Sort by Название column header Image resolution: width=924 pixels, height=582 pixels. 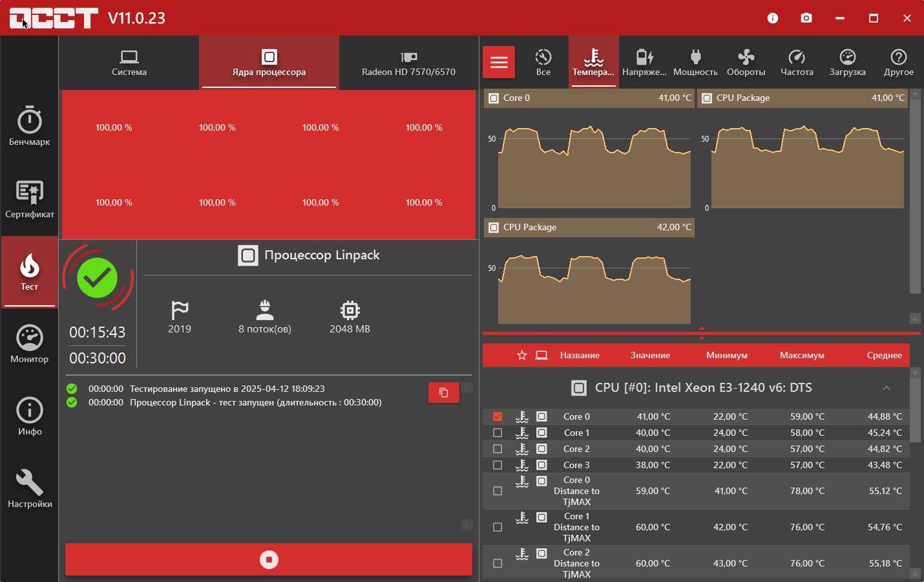point(580,356)
